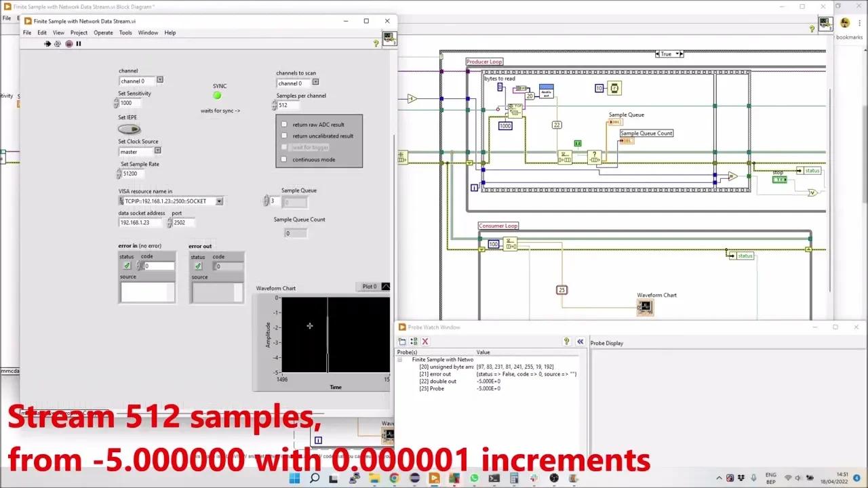The height and width of the screenshot is (488, 868).
Task: Collapse the Probe Display pane with the double-chevron
Action: click(x=580, y=342)
